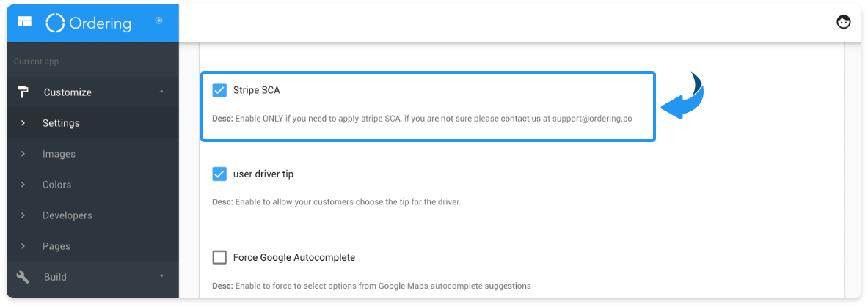Viewport: 868px width, 307px height.
Task: Enable Force Google Autocomplete checkbox
Action: point(220,257)
